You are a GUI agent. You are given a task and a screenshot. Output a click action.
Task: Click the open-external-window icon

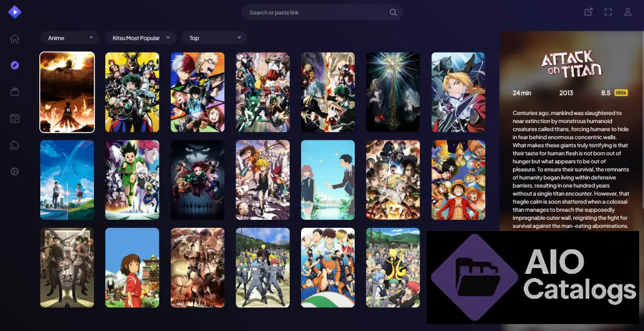click(589, 12)
